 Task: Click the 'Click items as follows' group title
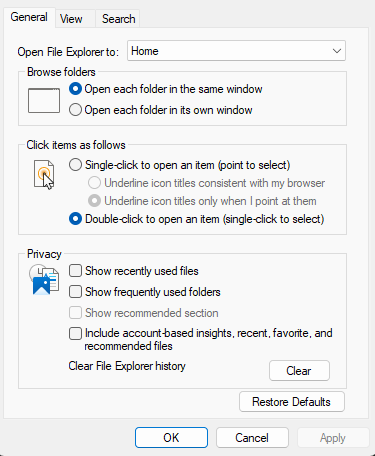point(76,145)
